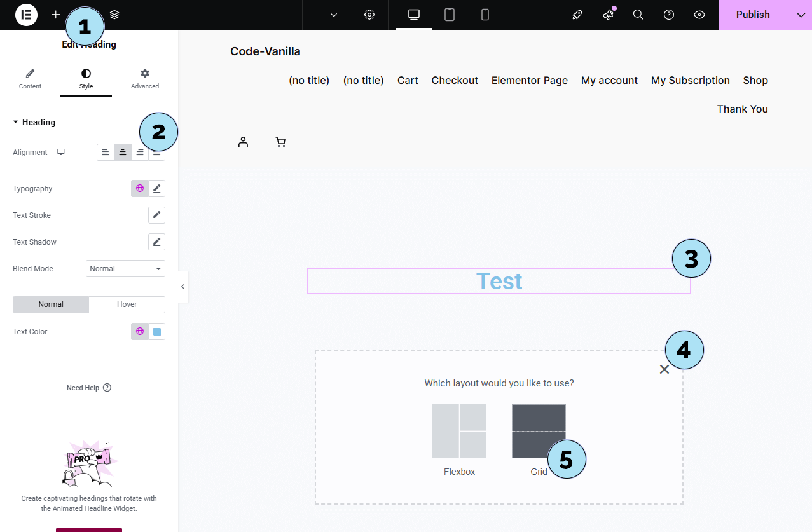Switch to mobile portrait preview mode

(x=485, y=15)
